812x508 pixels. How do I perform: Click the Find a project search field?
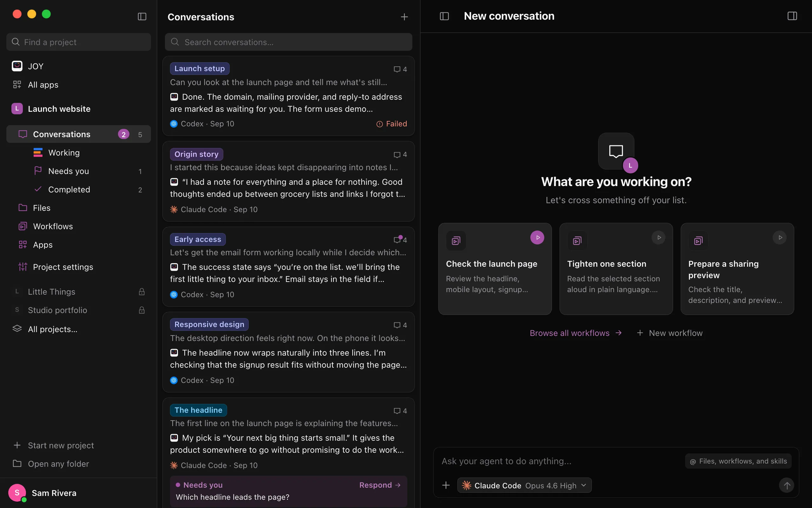(79, 42)
